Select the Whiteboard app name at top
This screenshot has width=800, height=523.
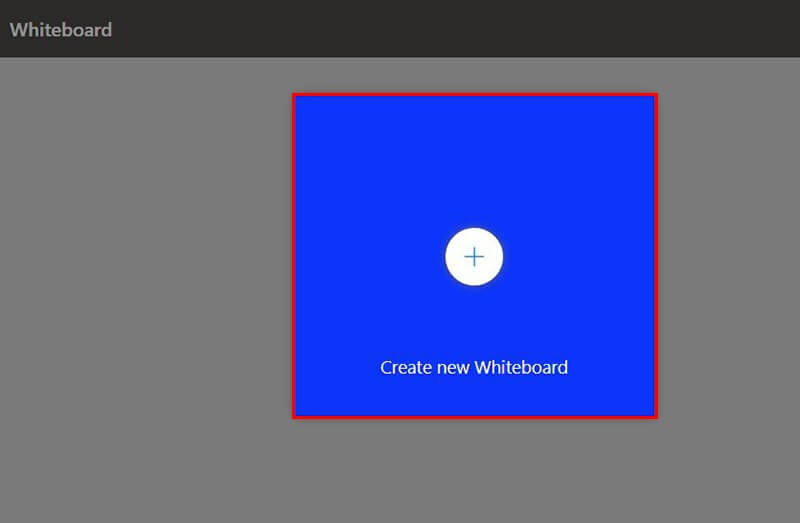point(61,29)
